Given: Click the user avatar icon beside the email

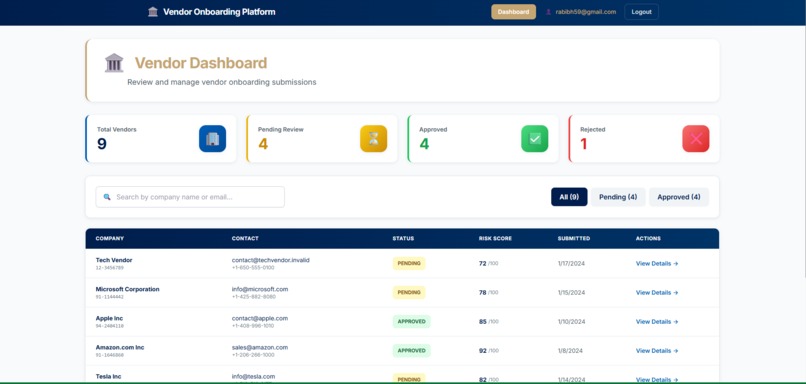Looking at the screenshot, I should point(548,12).
